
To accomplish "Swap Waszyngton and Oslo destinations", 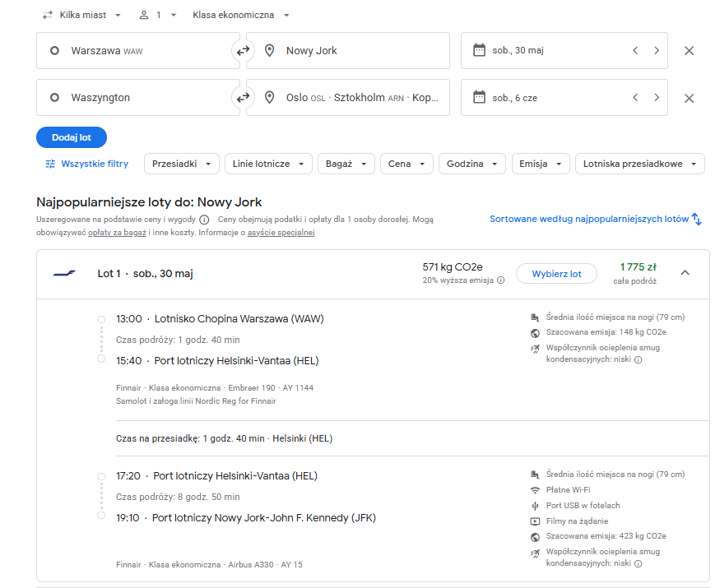I will point(243,97).
